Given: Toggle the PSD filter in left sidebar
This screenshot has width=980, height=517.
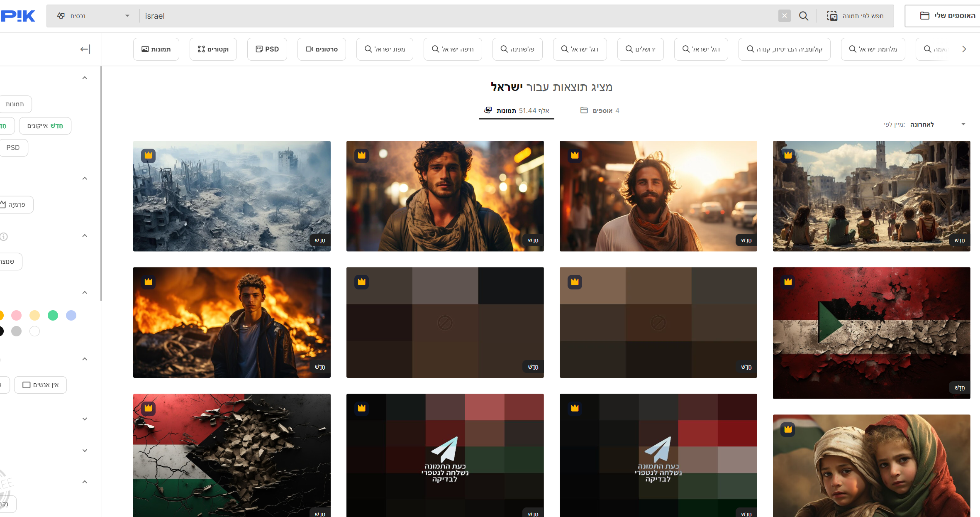Looking at the screenshot, I should 13,148.
